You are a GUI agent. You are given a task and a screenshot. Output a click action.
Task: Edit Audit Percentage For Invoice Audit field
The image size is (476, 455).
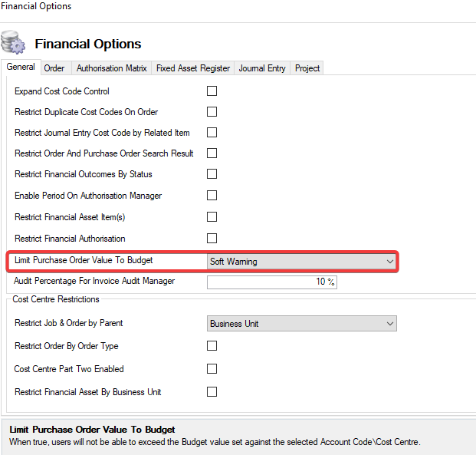pos(272,282)
